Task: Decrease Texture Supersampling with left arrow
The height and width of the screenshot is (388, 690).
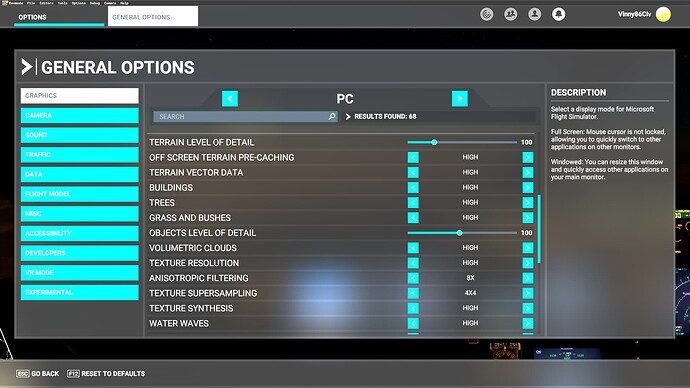Action: click(413, 293)
